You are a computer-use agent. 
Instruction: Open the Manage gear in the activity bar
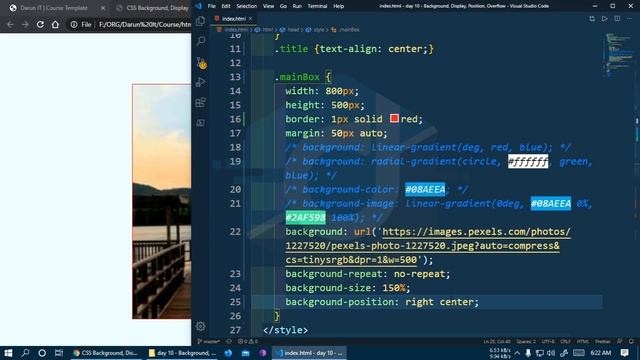coord(200,326)
